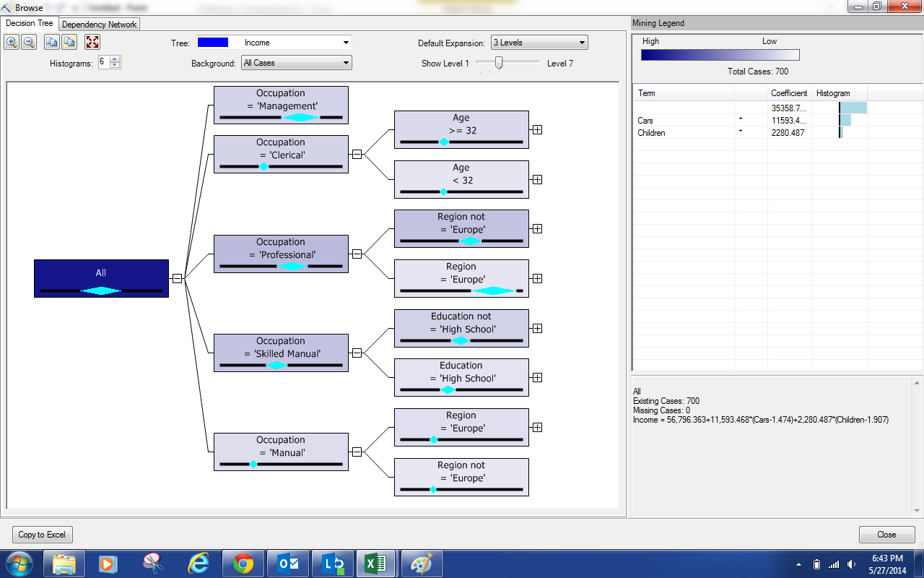Decrease the Histograms count with down arrow
This screenshot has width=924, height=578.
click(x=115, y=66)
